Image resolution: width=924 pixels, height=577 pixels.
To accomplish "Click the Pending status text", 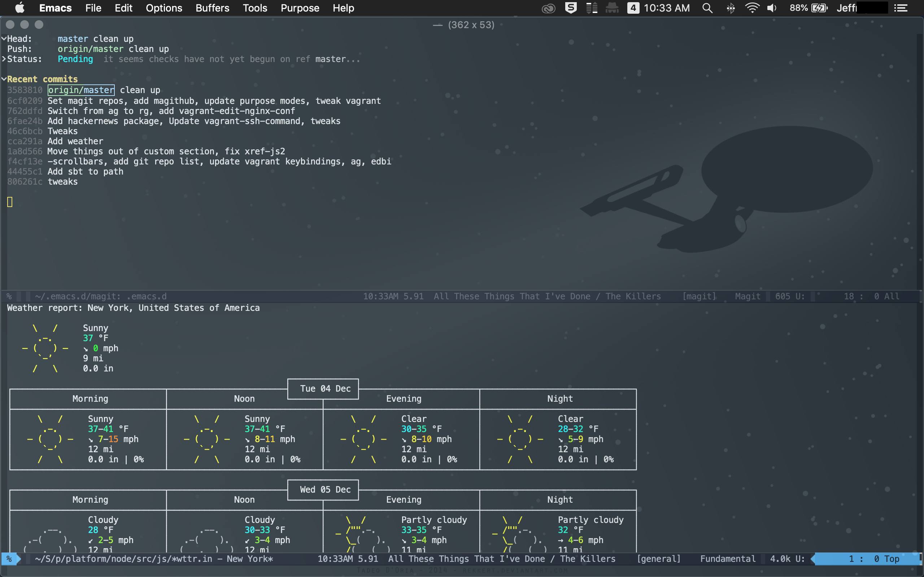I will pos(75,59).
